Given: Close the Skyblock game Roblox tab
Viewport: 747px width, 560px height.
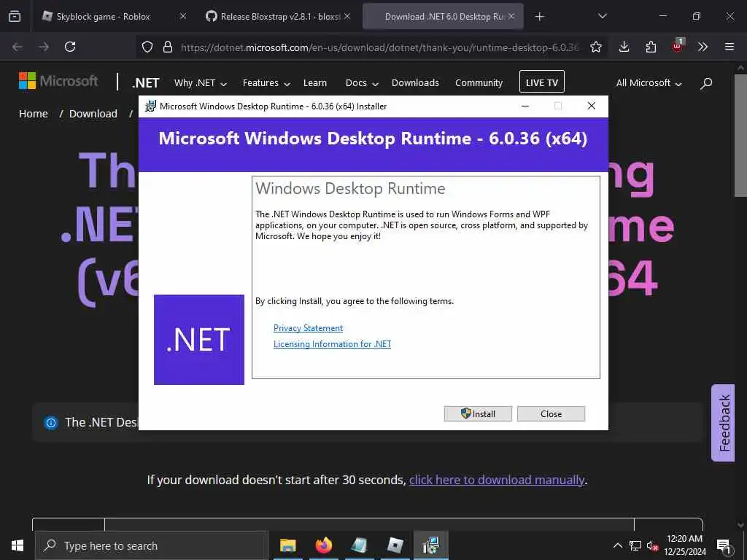Looking at the screenshot, I should 183,16.
